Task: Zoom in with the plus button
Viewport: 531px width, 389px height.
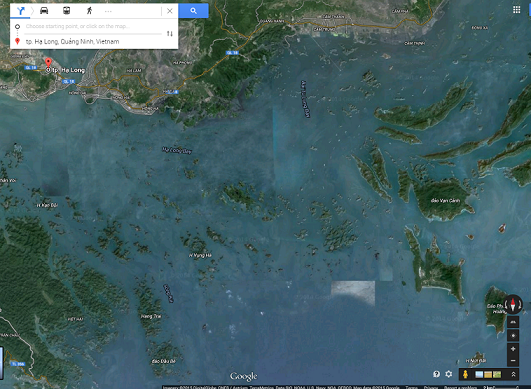Action: click(513, 349)
